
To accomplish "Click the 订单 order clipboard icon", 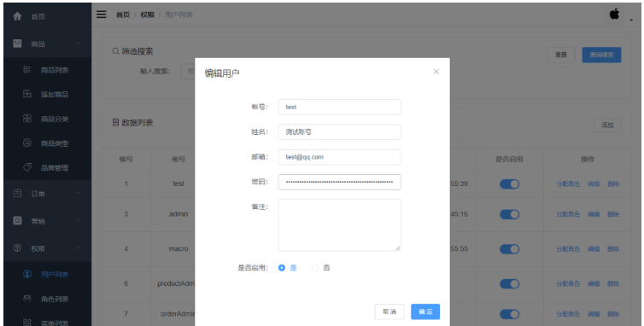I will pyautogui.click(x=17, y=193).
